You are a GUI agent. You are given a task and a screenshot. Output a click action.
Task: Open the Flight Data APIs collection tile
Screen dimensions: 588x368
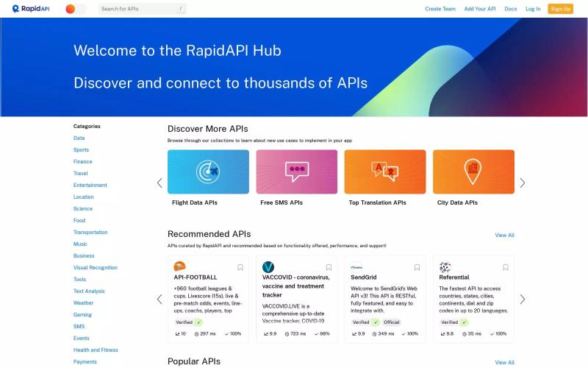tap(208, 171)
